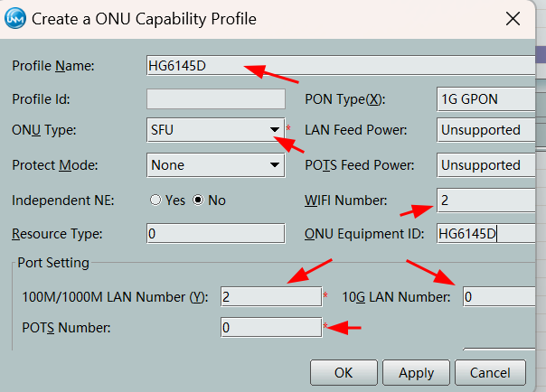Click the Cancel button
546x392 pixels.
(x=490, y=372)
